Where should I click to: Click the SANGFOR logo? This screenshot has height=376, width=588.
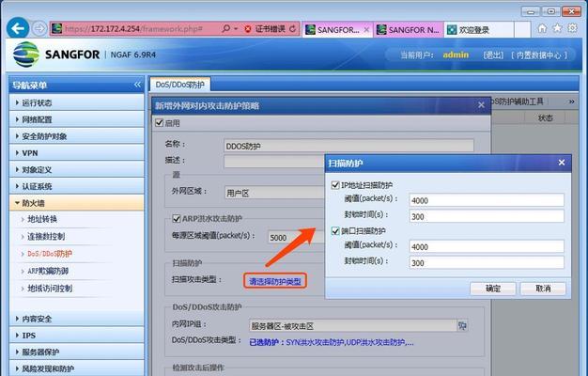56,55
